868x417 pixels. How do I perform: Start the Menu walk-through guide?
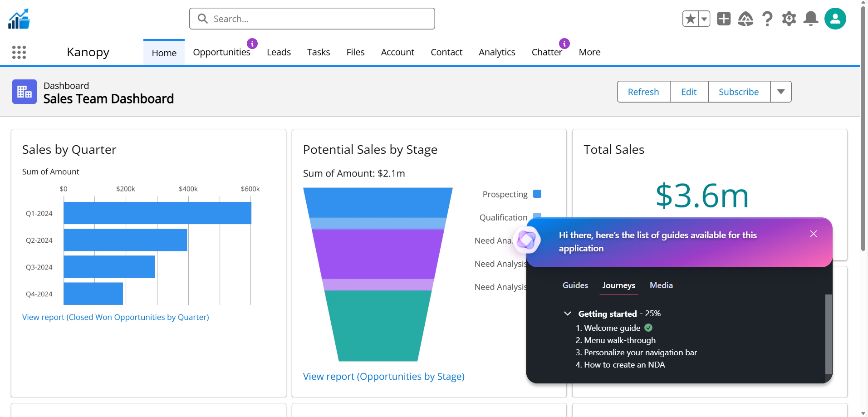[x=619, y=340]
